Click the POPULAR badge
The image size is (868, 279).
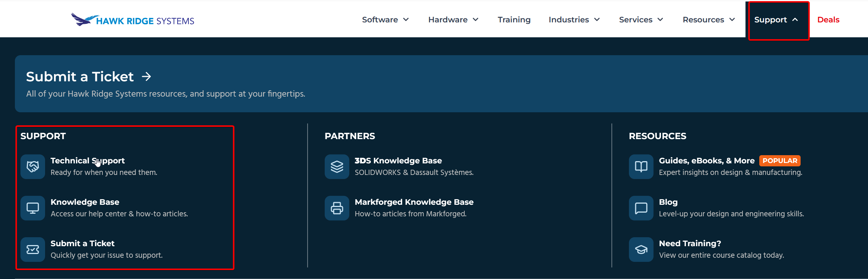pyautogui.click(x=780, y=160)
